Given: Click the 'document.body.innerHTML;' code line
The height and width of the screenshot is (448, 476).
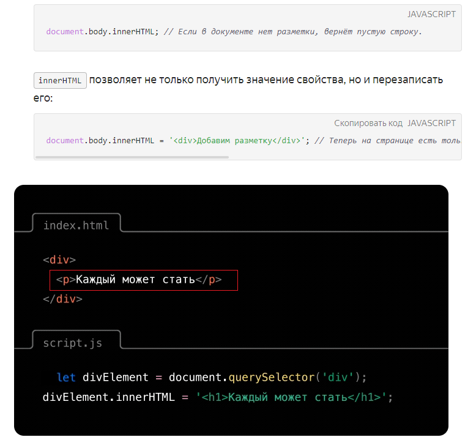Looking at the screenshot, I should click(x=102, y=32).
